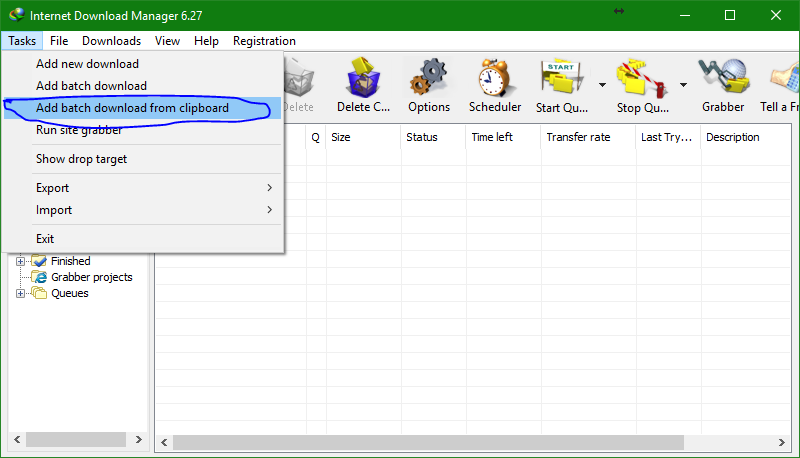Expand the Finished category node
Viewport: 800px width, 458px height.
point(20,261)
